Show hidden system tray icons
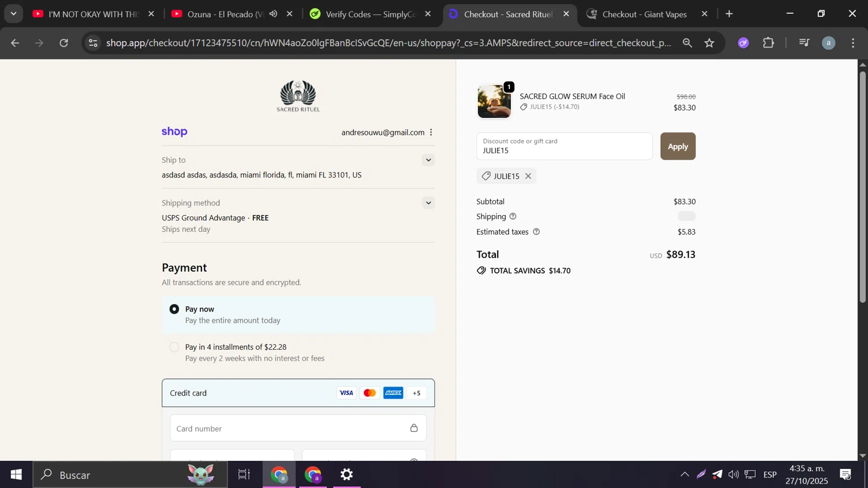This screenshot has width=868, height=488. point(685,475)
